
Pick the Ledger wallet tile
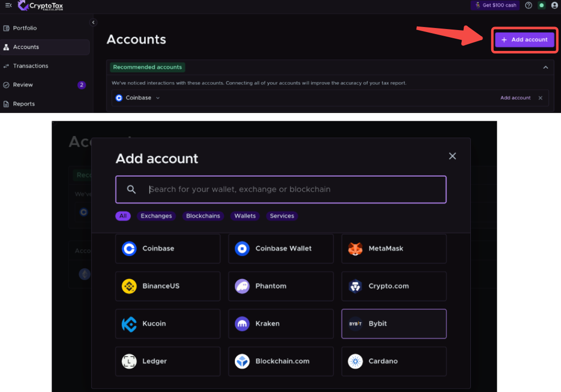[x=168, y=361]
